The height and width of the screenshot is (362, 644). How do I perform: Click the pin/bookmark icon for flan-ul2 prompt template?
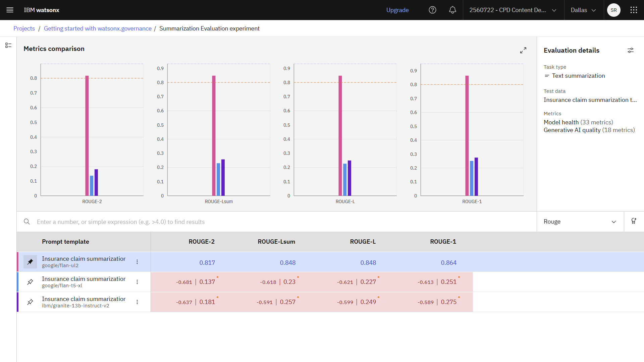point(30,262)
